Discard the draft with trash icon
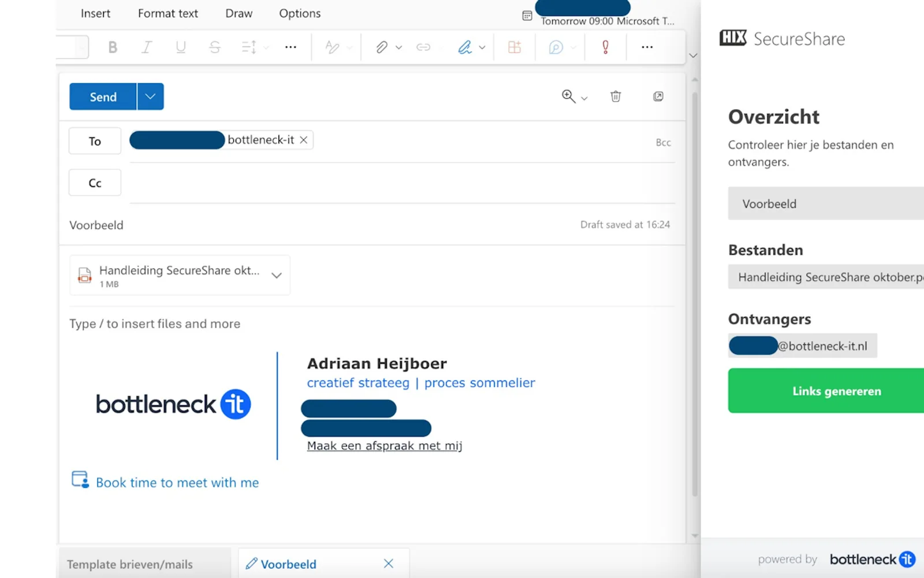The width and height of the screenshot is (924, 578). [616, 97]
